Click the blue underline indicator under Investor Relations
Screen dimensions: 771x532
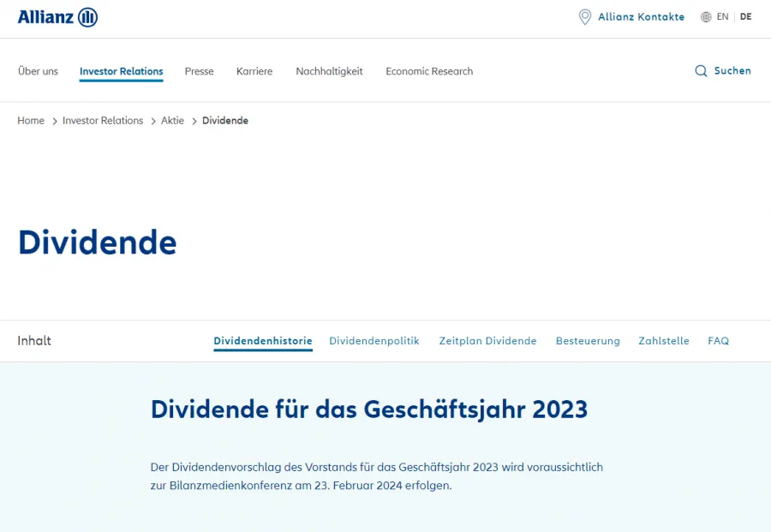click(x=121, y=82)
